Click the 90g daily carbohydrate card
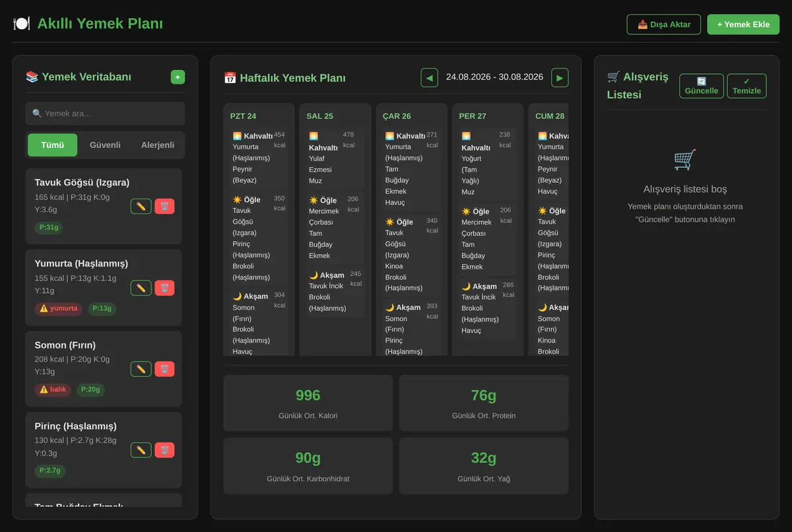 308,466
